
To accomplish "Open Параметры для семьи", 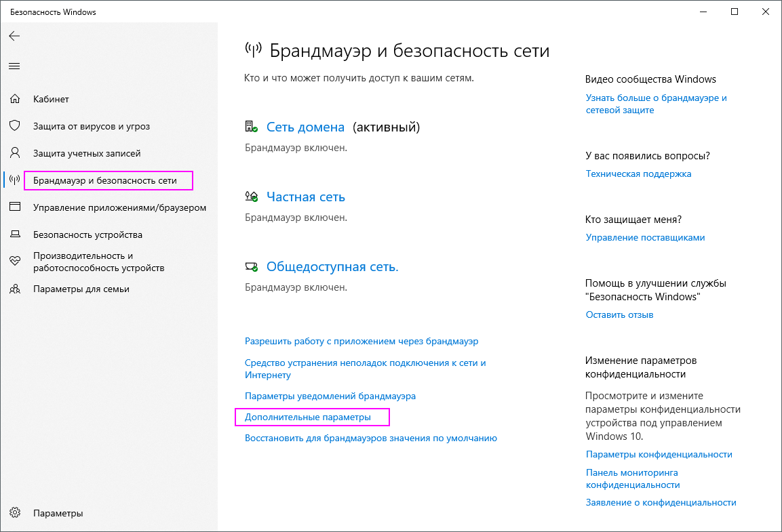I will (x=81, y=289).
